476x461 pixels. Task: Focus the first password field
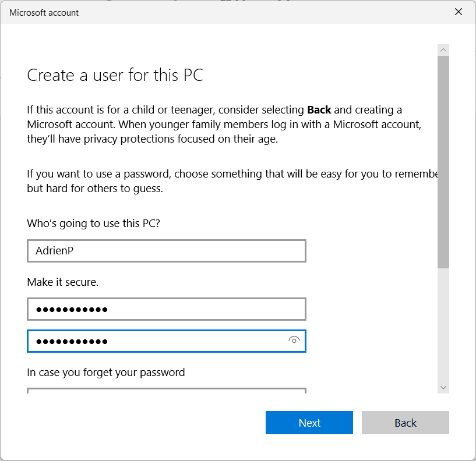click(167, 309)
